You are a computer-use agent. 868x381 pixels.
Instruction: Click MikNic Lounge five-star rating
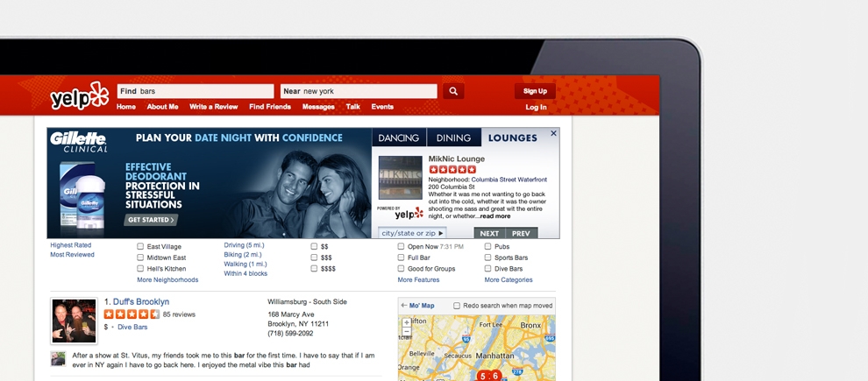[x=452, y=170]
